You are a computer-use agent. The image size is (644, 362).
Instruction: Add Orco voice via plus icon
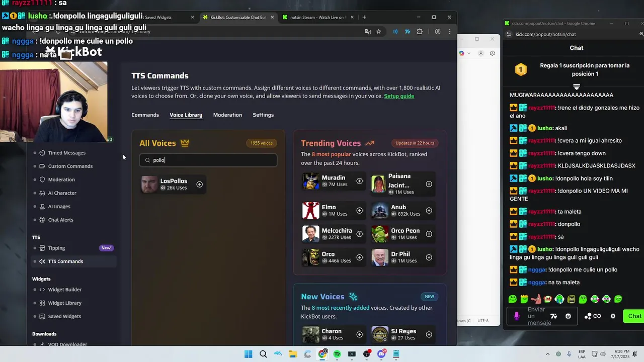click(359, 257)
